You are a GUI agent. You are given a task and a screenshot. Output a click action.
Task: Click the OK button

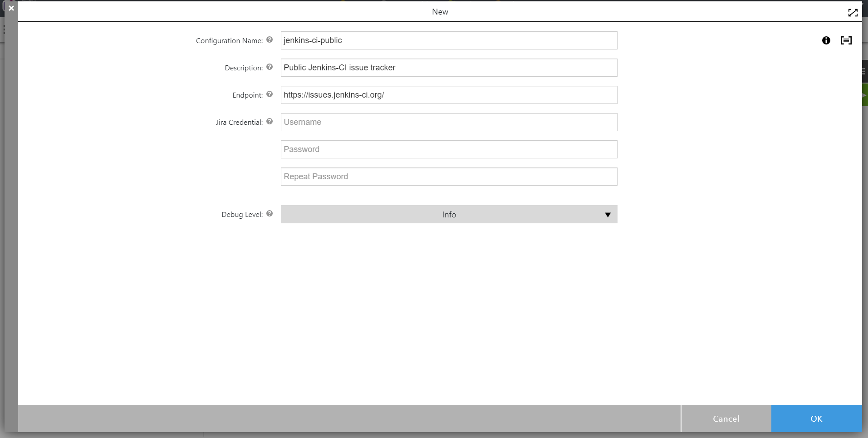click(x=816, y=418)
